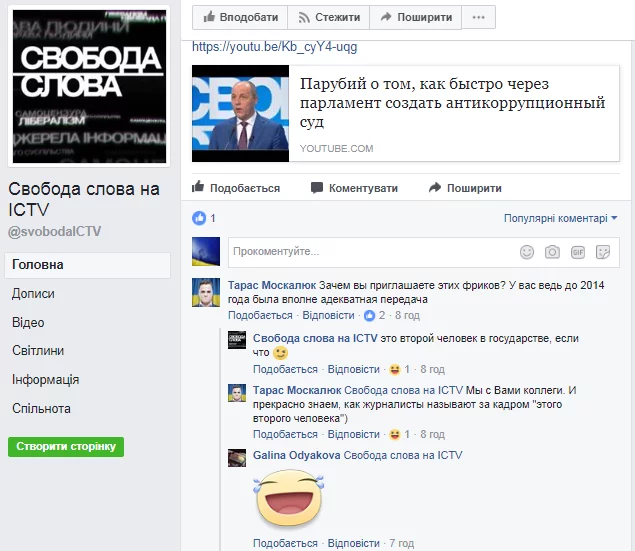This screenshot has width=635, height=551.
Task: Open the Дописи sidebar section
Action: click(33, 294)
